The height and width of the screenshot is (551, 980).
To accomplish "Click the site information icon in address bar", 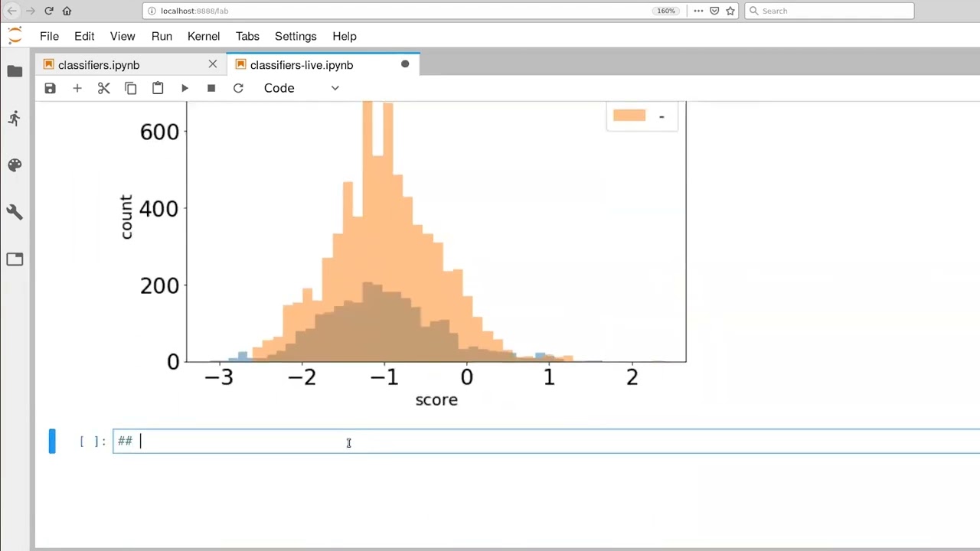I will pyautogui.click(x=152, y=11).
